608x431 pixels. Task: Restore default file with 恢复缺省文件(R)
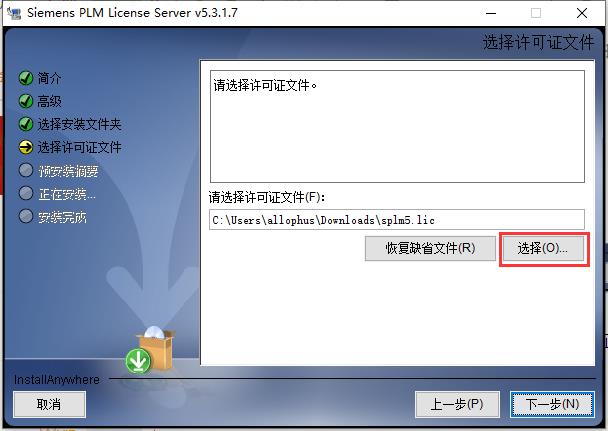430,248
